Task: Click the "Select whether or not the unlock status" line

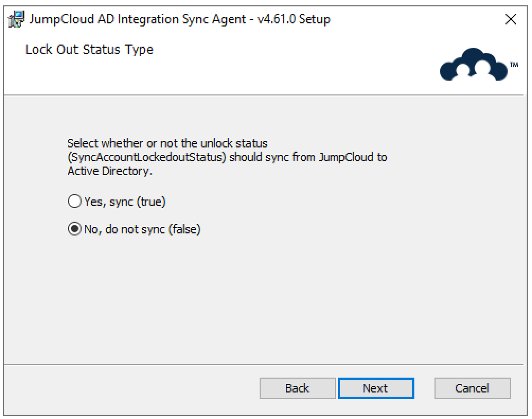Action: 167,144
